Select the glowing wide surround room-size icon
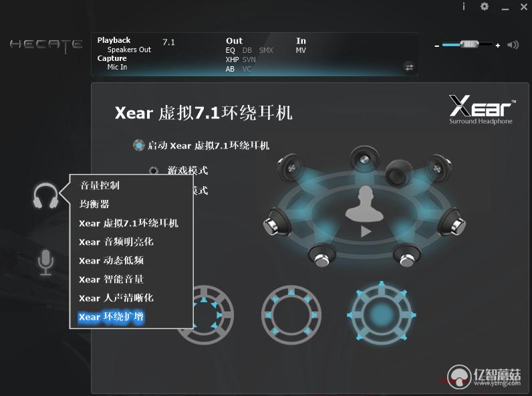 click(382, 315)
